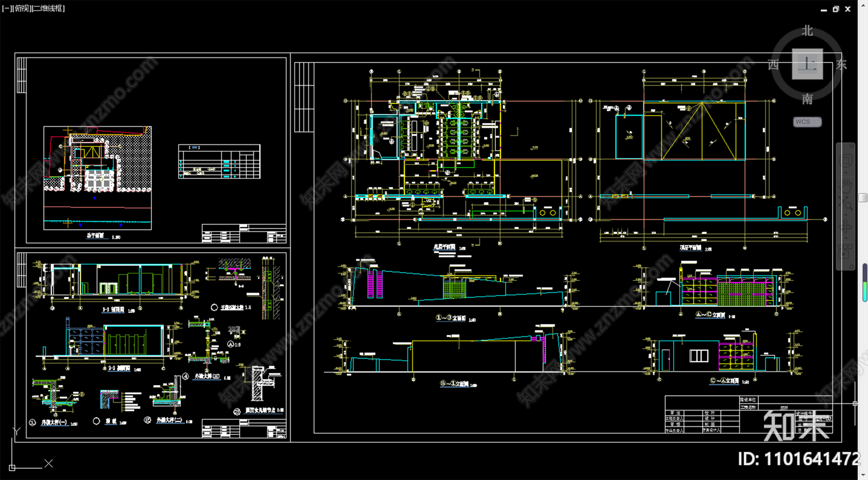Rotate view to 东 on ViewCube compass
The width and height of the screenshot is (868, 480).
[x=841, y=65]
